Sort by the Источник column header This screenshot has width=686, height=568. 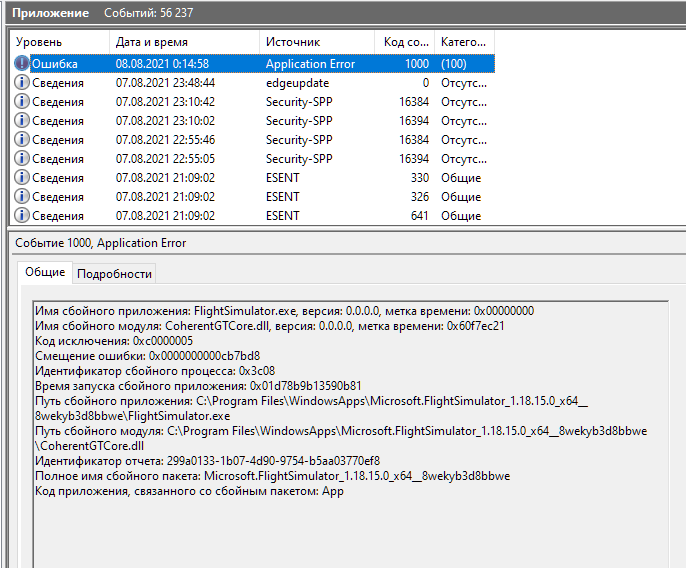click(317, 42)
